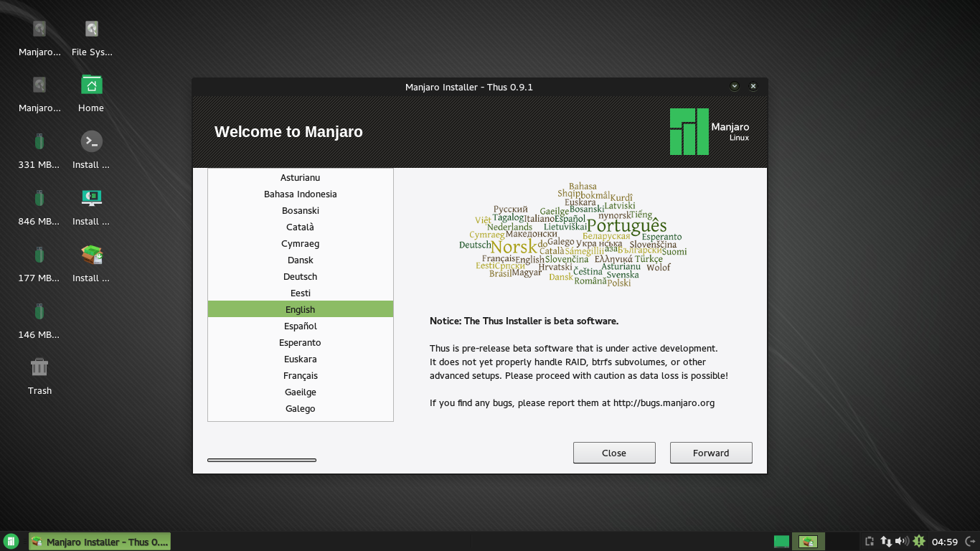Image resolution: width=980 pixels, height=551 pixels.
Task: Click the 04:59 clock in the taskbar
Action: click(945, 542)
